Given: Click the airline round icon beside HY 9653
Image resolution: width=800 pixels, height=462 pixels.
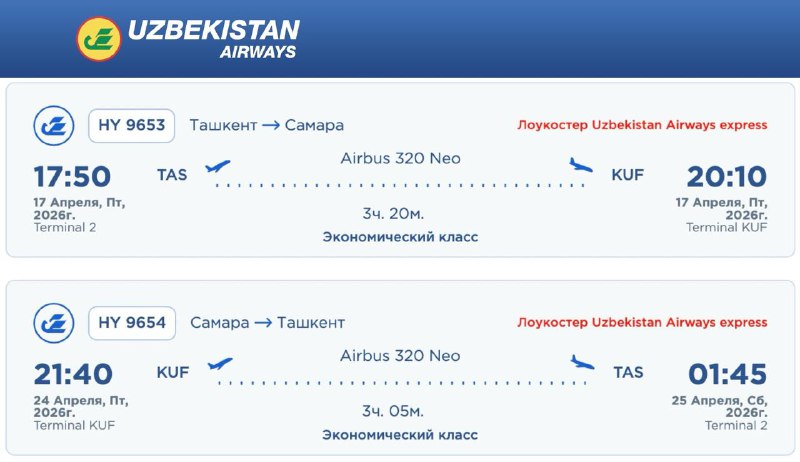Looking at the screenshot, I should point(54,126).
